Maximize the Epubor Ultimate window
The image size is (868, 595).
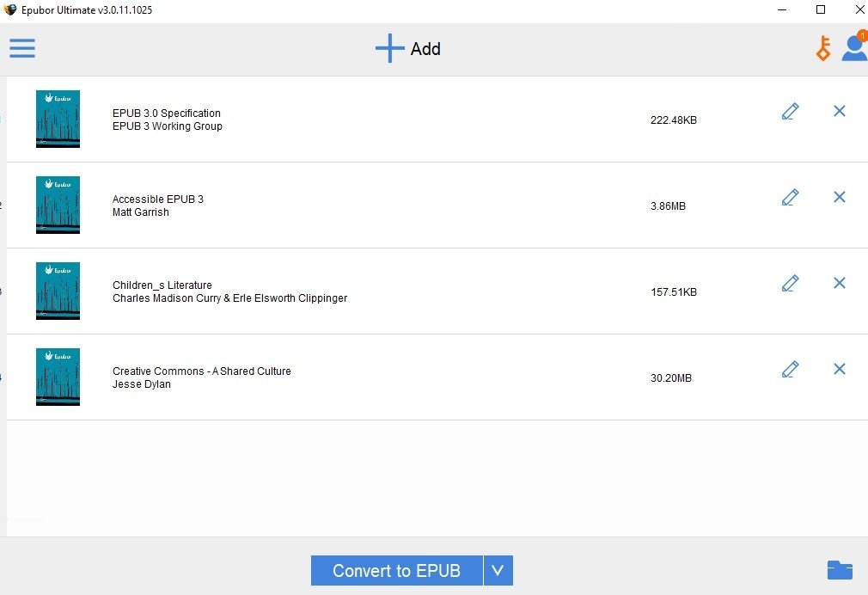821,9
